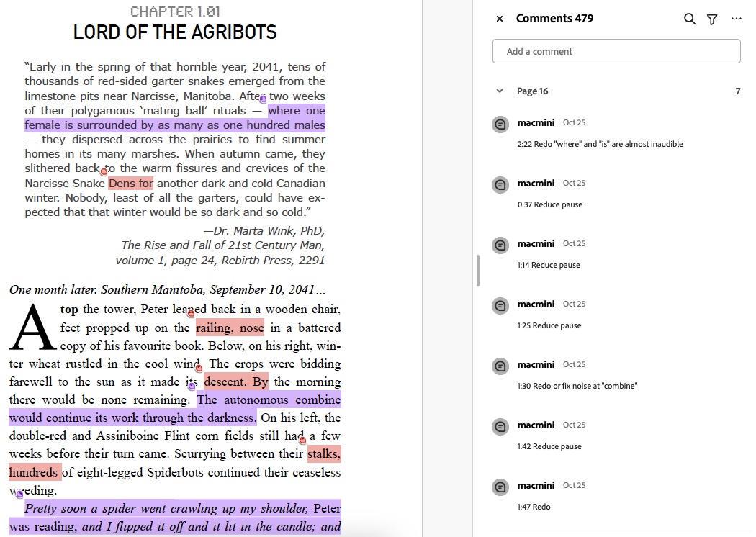Click the avatar icon of the 1:42 comment
Viewport: 756px width, 537px height.
click(500, 427)
